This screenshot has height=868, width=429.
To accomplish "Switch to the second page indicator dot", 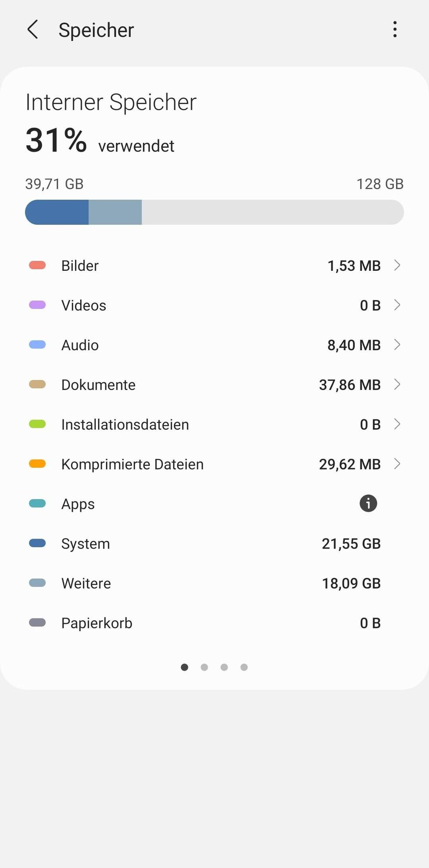I will click(204, 667).
